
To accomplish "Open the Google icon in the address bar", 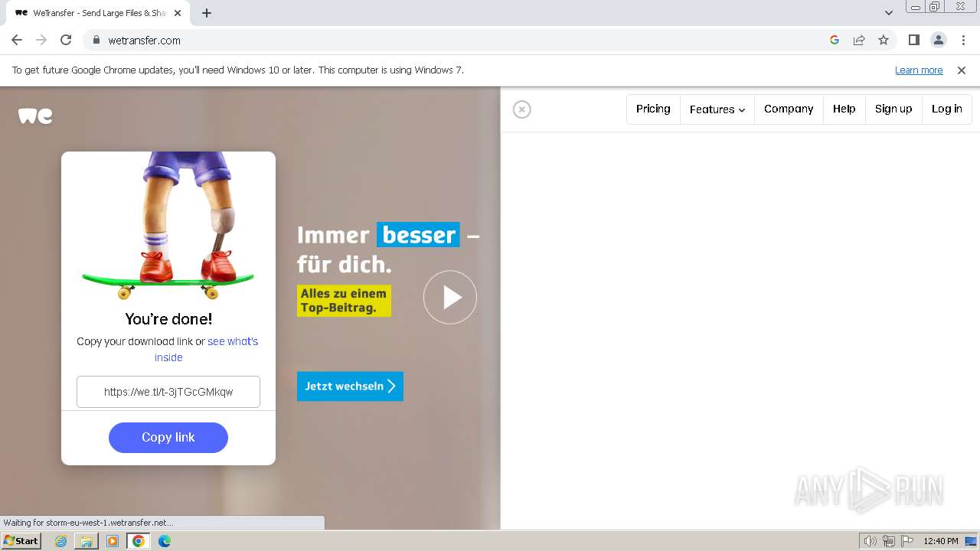I will tap(835, 40).
